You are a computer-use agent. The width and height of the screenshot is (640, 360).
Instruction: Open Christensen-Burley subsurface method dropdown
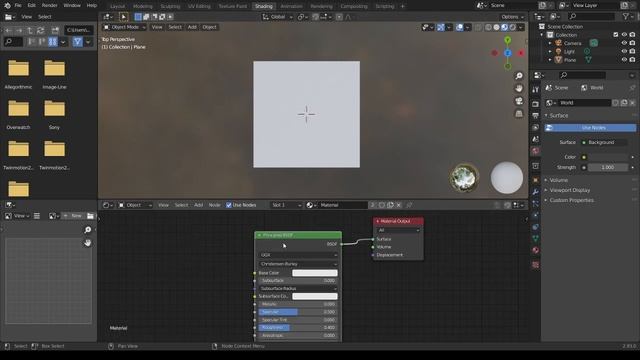point(298,264)
